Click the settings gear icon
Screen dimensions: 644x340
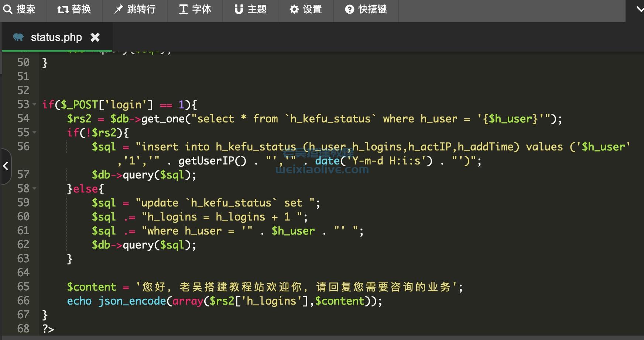tap(294, 9)
